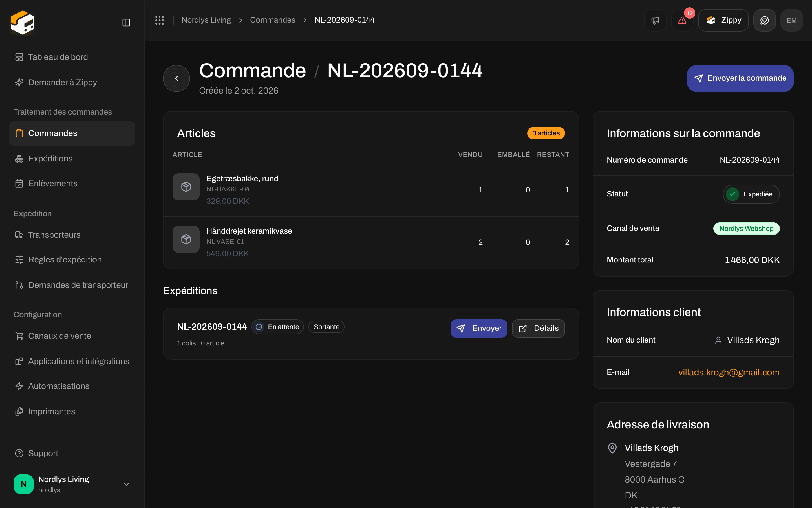The width and height of the screenshot is (812, 508).
Task: Open Demandes de transporteur
Action: click(x=72, y=285)
